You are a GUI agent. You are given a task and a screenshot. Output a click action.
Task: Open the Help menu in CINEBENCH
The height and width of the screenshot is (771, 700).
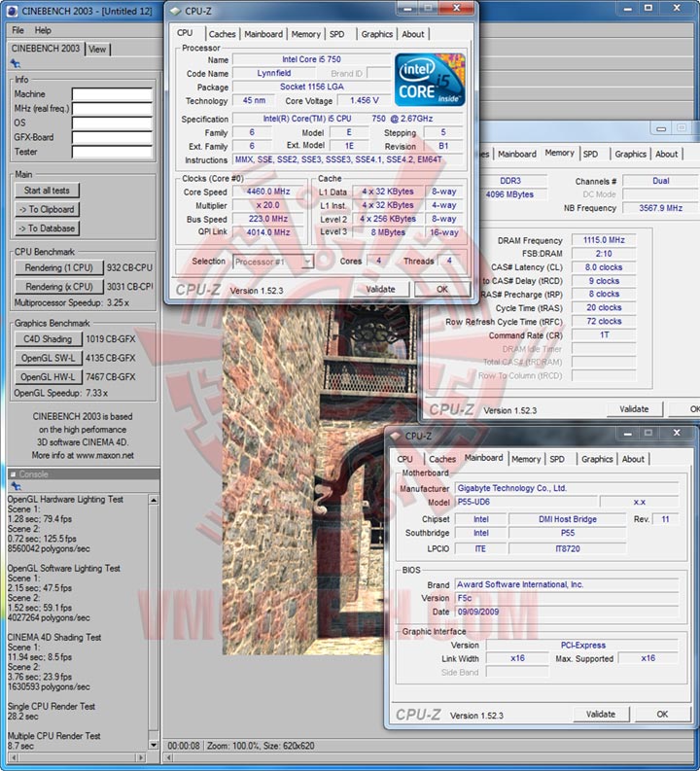[43, 30]
